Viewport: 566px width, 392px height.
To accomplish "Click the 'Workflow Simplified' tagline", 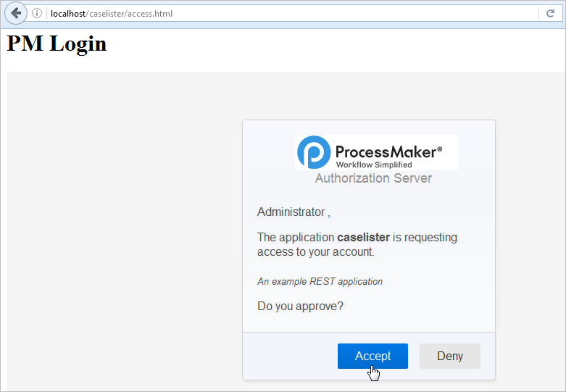I will [374, 165].
